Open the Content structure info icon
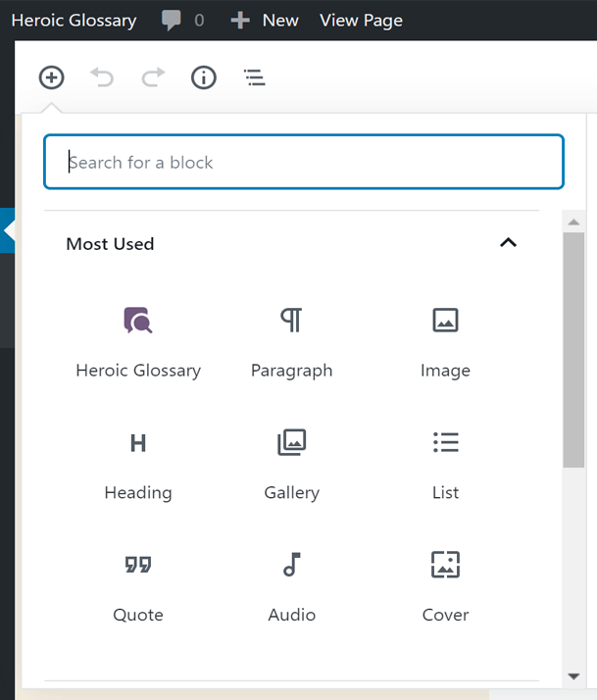 pyautogui.click(x=204, y=77)
